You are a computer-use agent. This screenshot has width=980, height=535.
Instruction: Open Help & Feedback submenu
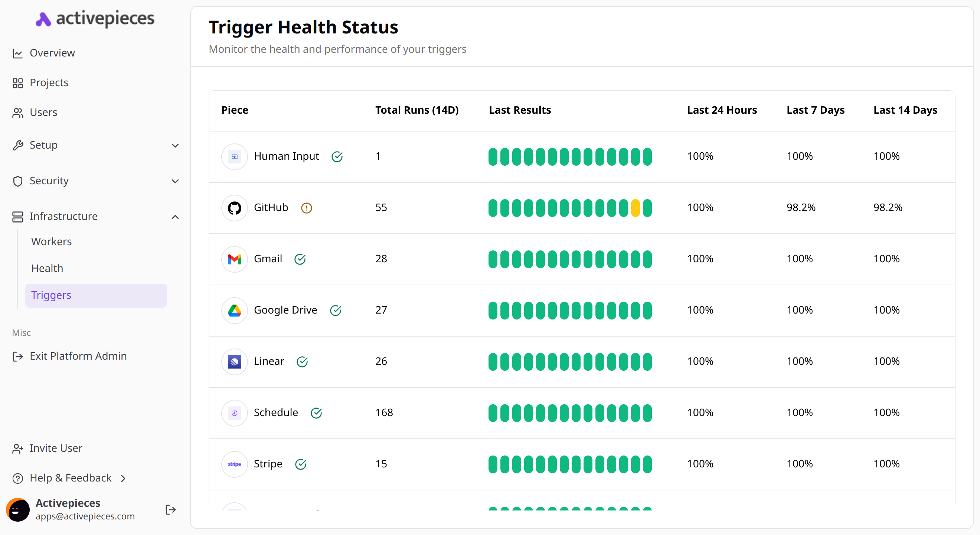[x=71, y=478]
